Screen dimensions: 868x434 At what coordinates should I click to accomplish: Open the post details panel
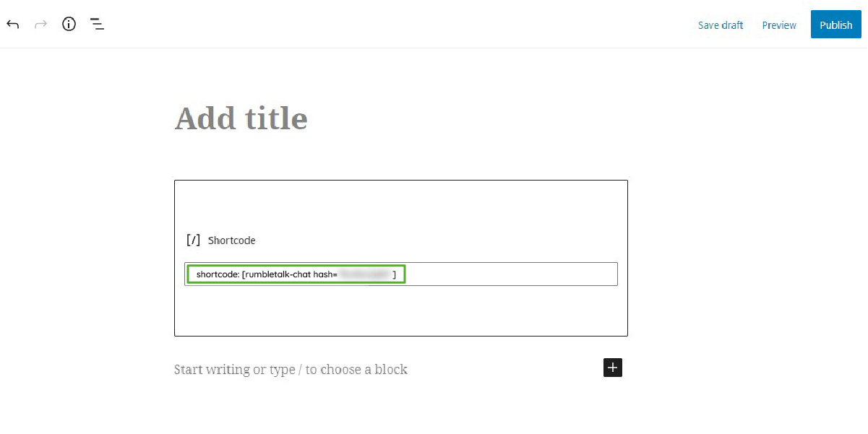(x=69, y=24)
